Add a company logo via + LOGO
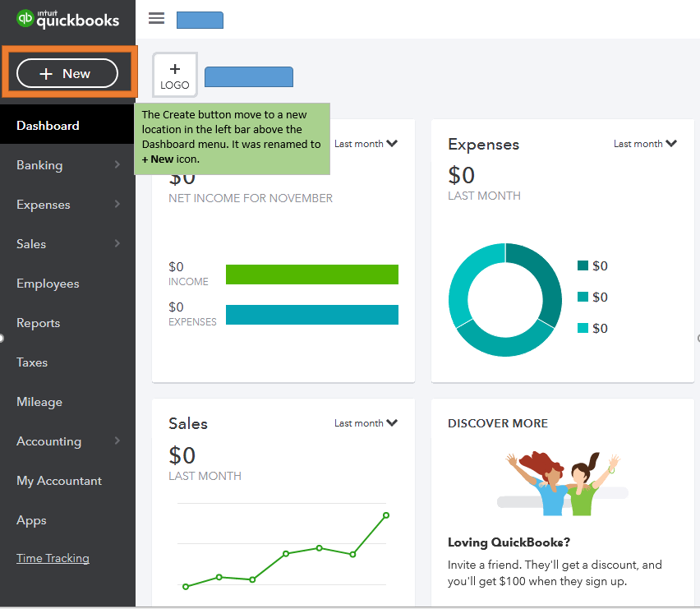The height and width of the screenshot is (609, 700). tap(175, 75)
